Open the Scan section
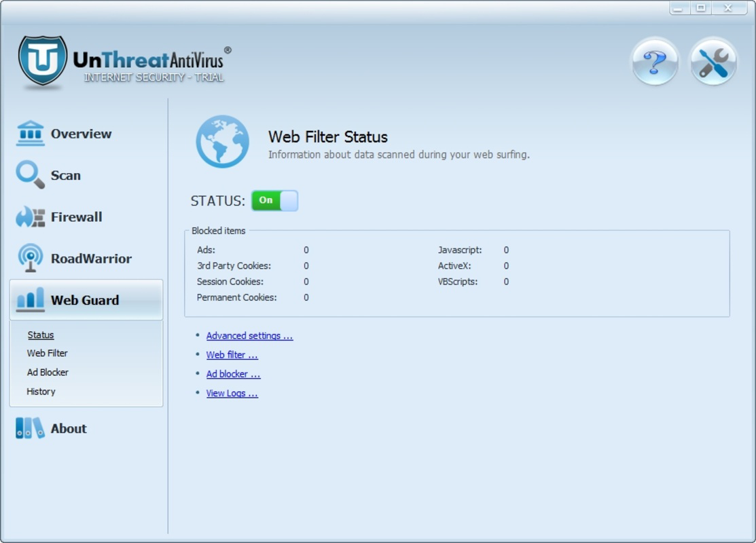This screenshot has width=756, height=543. pyautogui.click(x=66, y=175)
